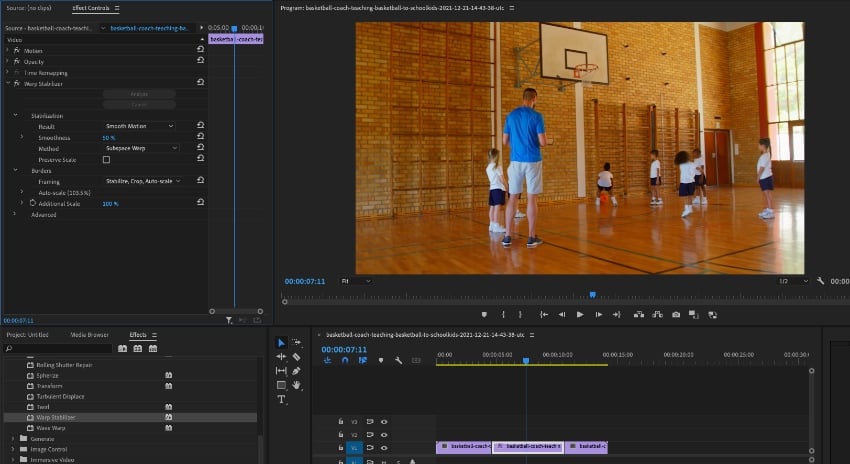Go to In point in Program monitor
The image size is (850, 464).
(x=544, y=314)
